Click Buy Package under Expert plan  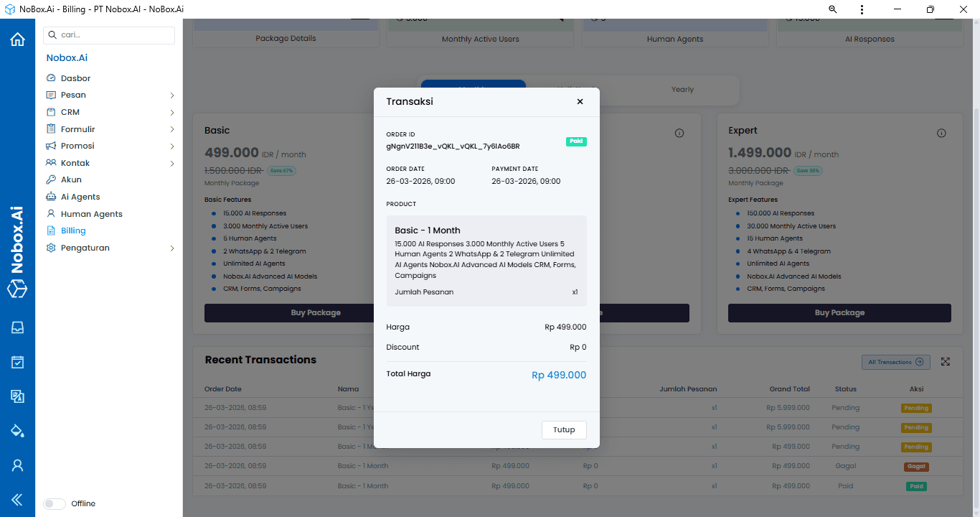[x=839, y=313]
